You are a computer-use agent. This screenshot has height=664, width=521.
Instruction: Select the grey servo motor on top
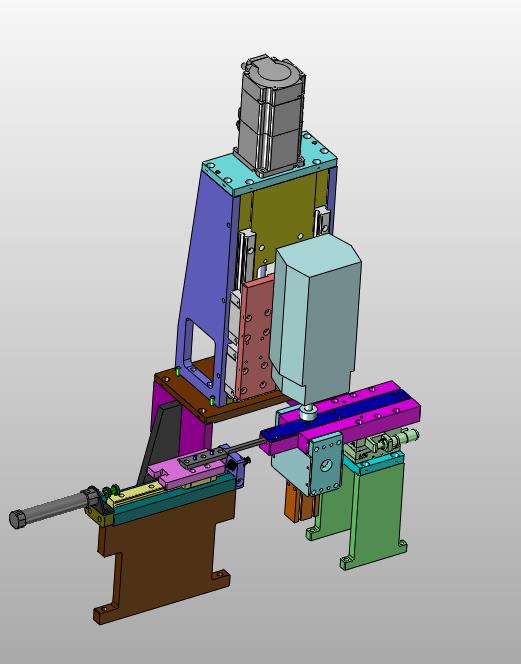point(271,114)
